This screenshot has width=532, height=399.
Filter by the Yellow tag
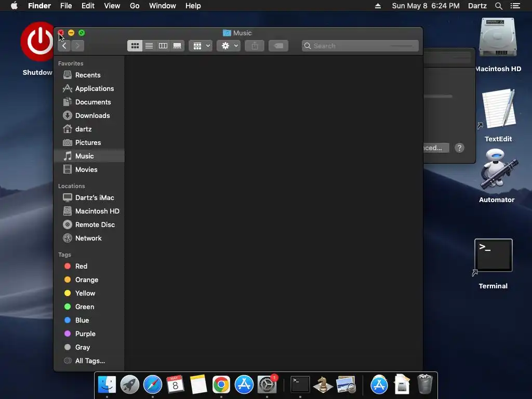pos(89,293)
